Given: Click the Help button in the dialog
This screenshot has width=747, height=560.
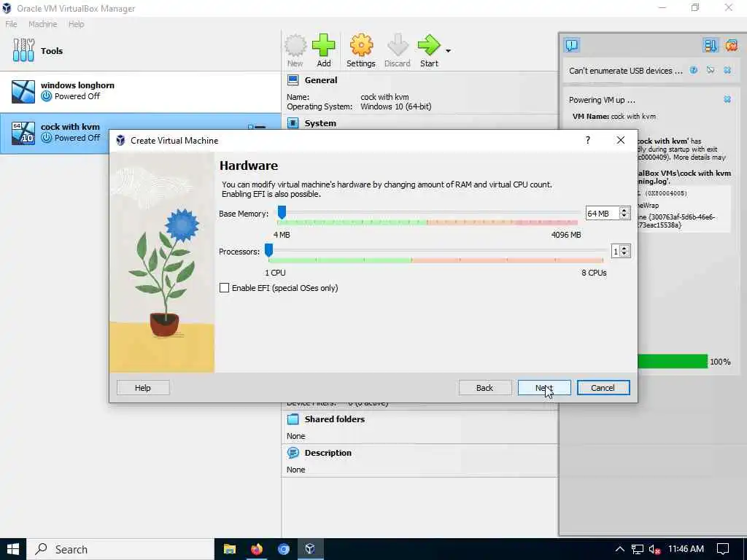Looking at the screenshot, I should 143,388.
